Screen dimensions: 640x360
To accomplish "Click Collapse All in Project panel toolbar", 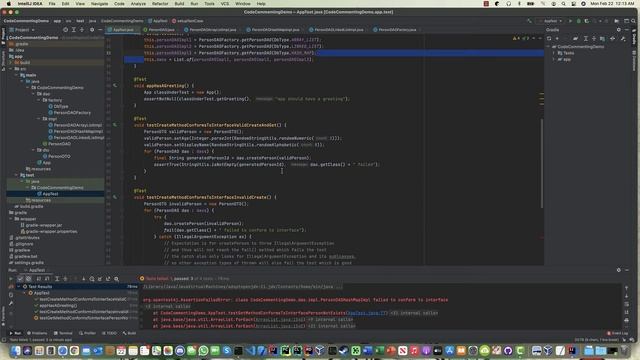I will coord(82,30).
